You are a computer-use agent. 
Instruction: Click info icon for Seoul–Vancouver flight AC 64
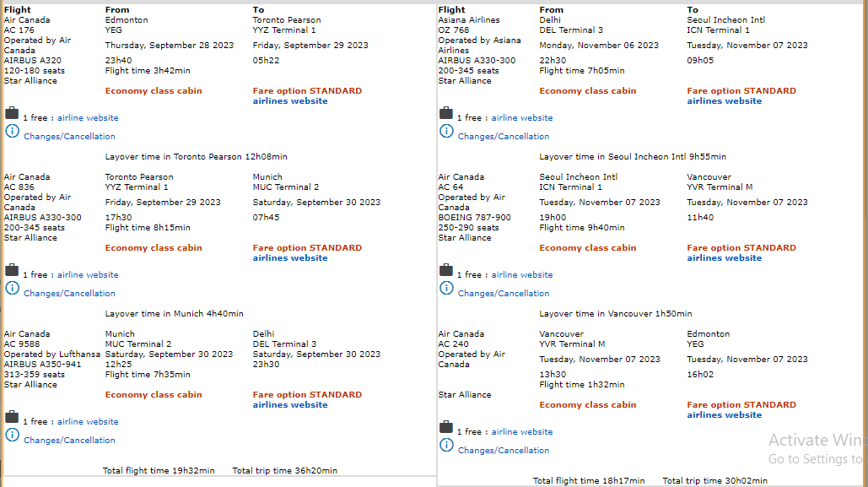point(446,288)
